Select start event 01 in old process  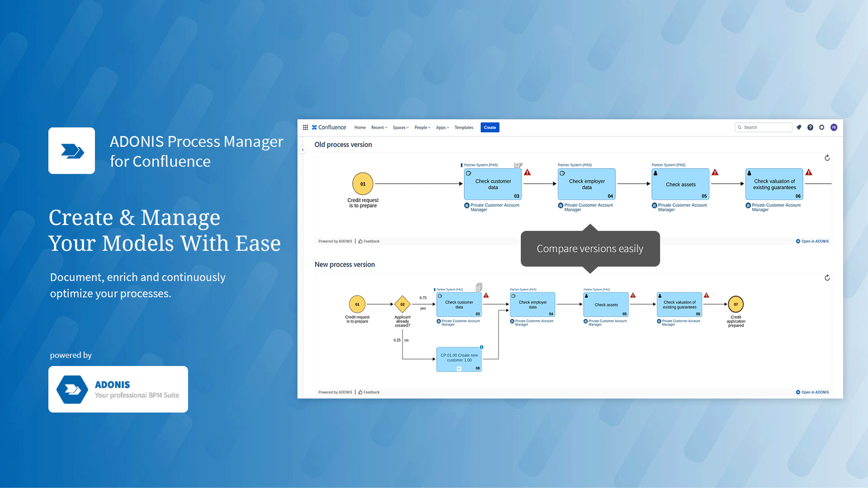click(x=363, y=184)
